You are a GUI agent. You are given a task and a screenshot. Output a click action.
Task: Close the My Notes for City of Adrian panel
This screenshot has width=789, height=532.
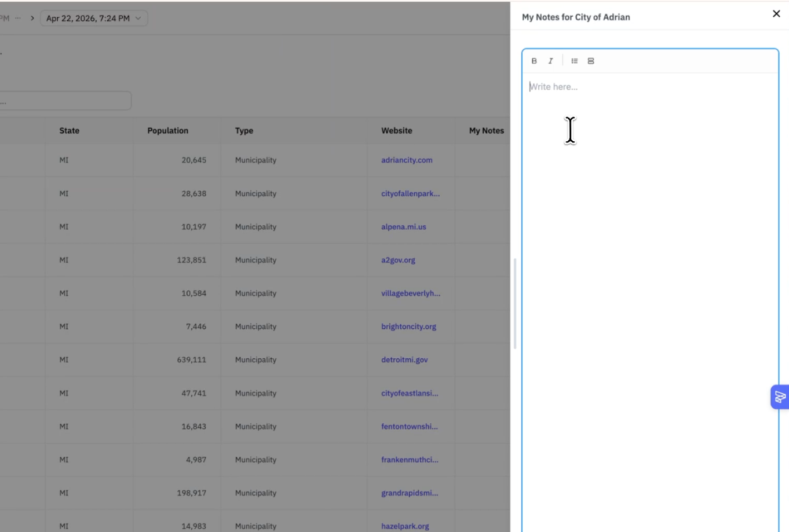pyautogui.click(x=776, y=14)
